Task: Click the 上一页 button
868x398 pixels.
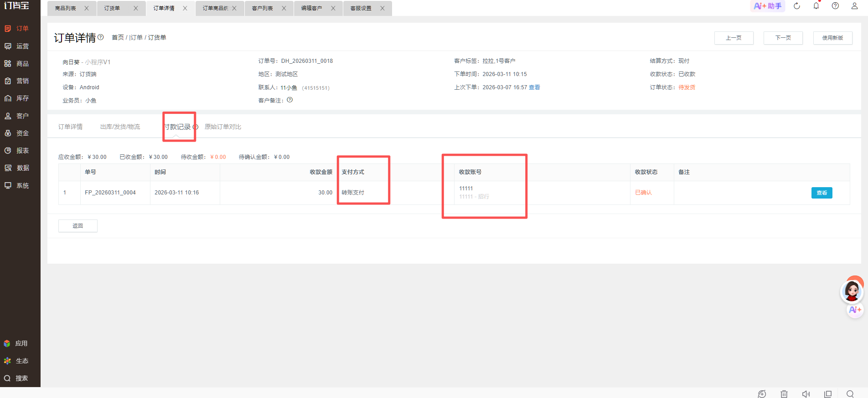Action: click(x=734, y=38)
